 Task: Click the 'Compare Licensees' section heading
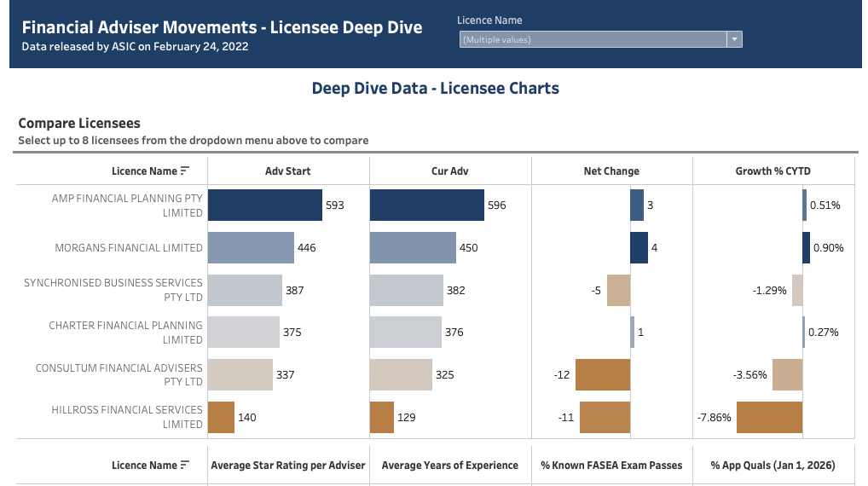pyautogui.click(x=79, y=123)
